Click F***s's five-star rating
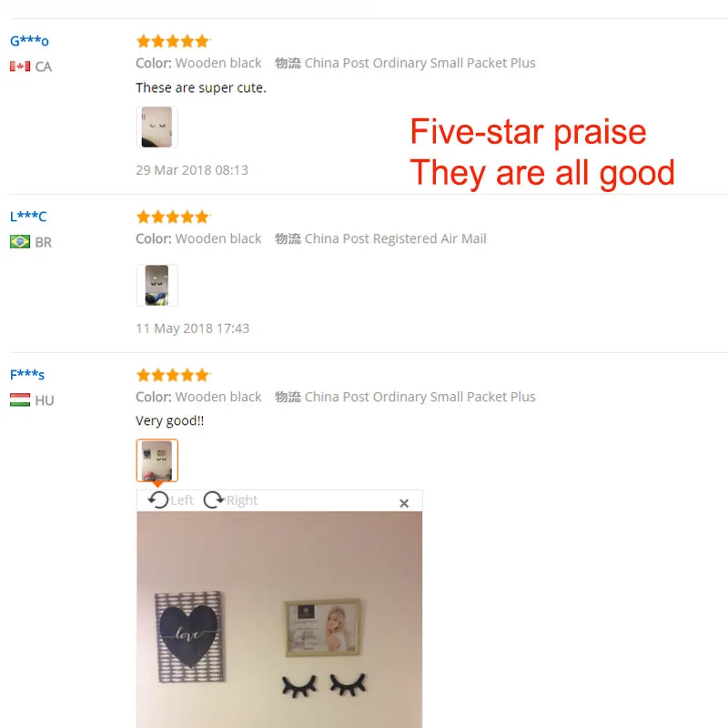 [173, 375]
